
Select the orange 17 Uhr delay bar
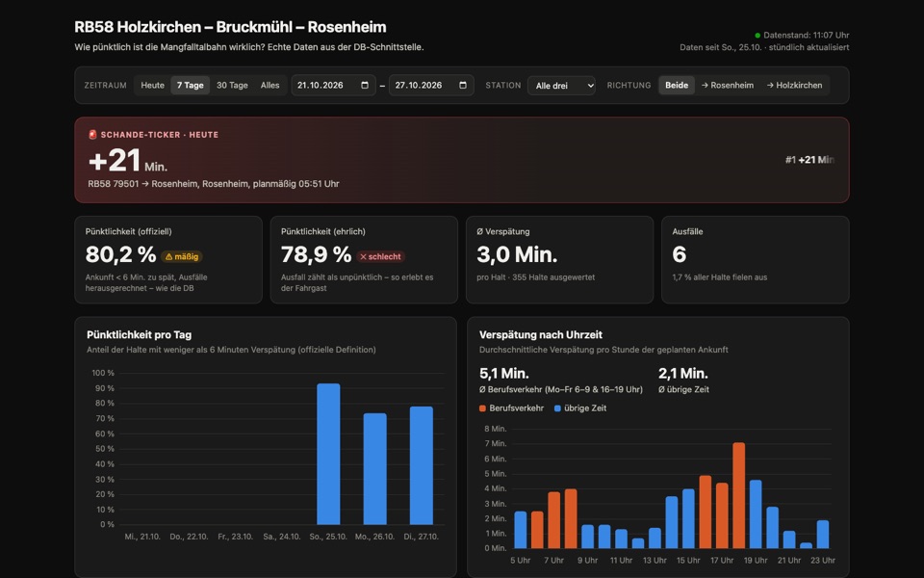point(722,515)
